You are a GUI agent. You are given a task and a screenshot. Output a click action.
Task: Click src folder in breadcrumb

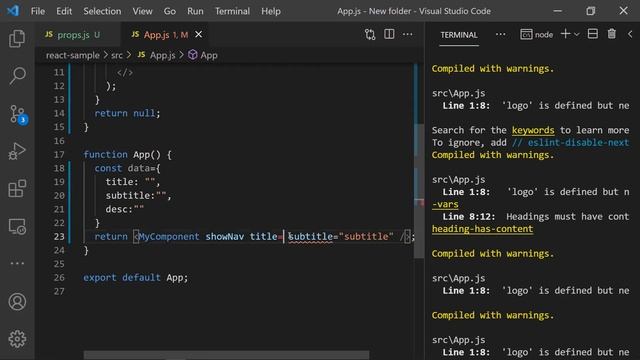pos(117,55)
